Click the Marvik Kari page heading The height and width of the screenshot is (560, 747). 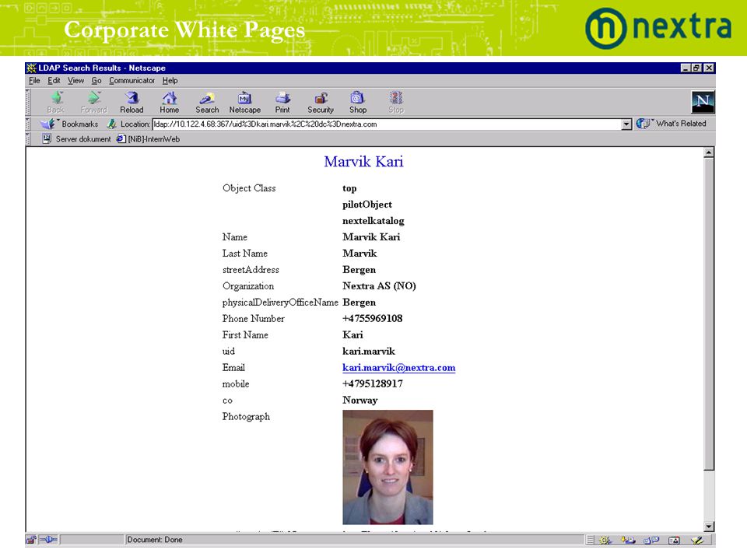pyautogui.click(x=363, y=162)
